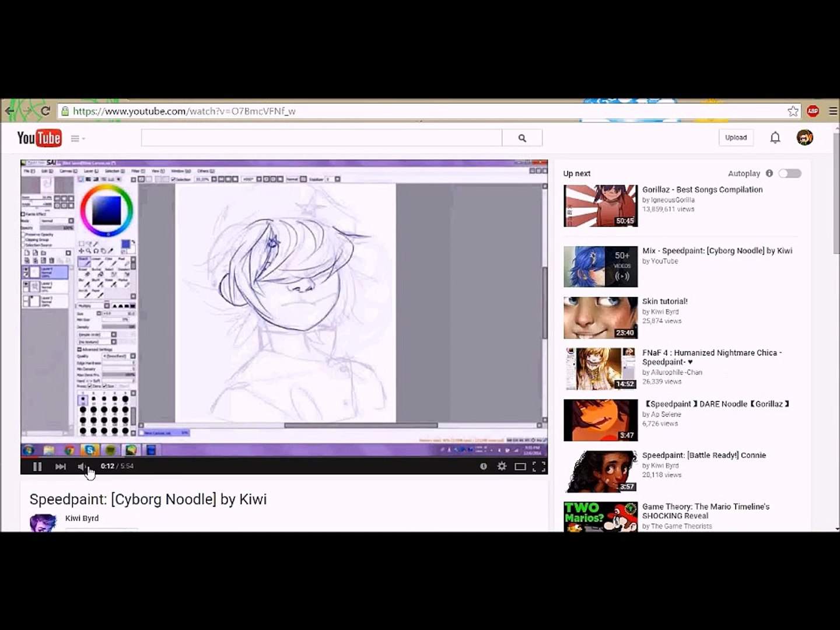Click the Autoplay info icon
This screenshot has height=630, width=840.
[769, 173]
